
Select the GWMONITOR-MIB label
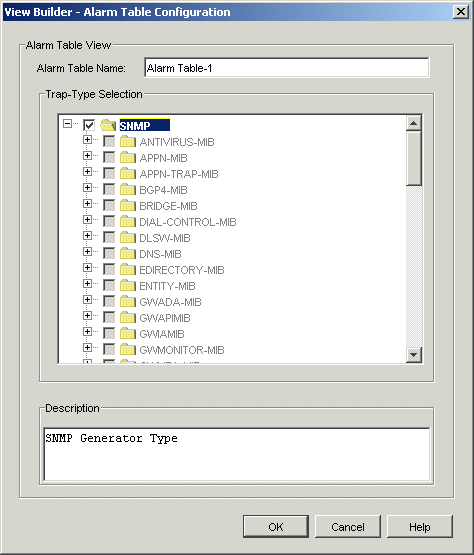coord(182,350)
